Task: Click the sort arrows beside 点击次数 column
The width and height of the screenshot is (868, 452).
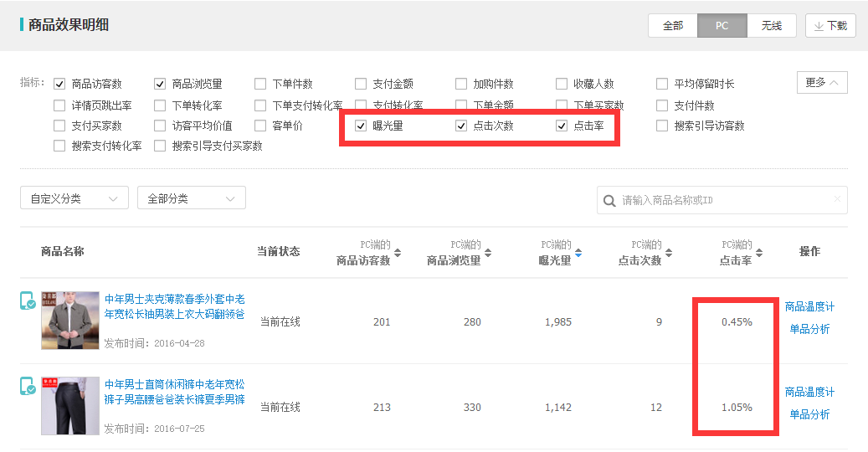Action: click(x=668, y=253)
